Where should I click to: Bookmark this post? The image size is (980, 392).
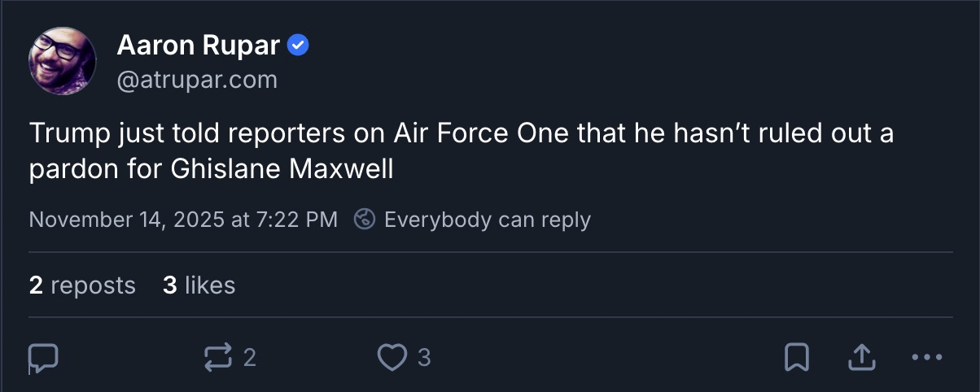795,358
